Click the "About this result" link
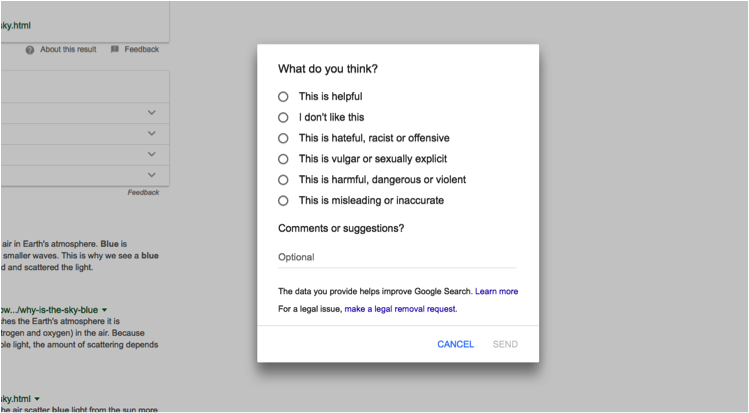This screenshot has width=749, height=413. [x=69, y=49]
